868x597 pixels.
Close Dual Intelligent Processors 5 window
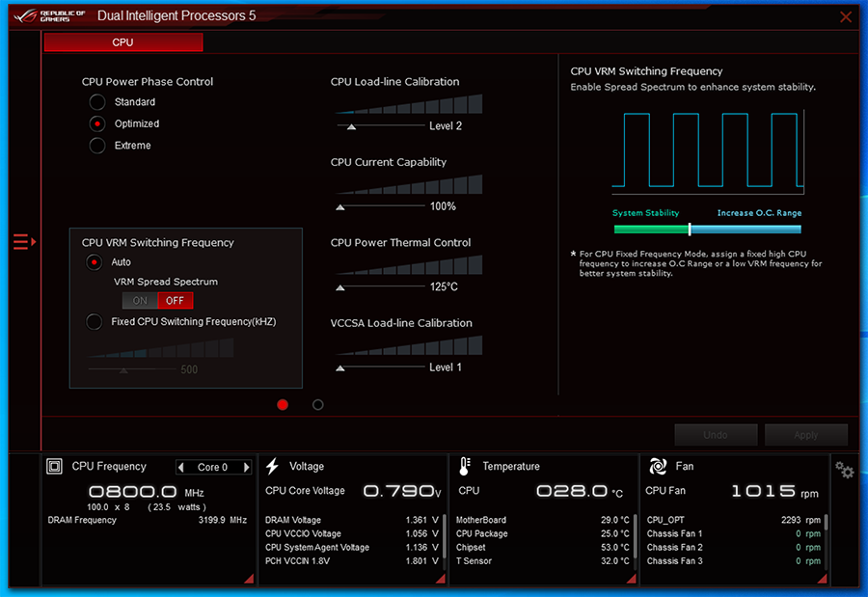click(x=846, y=16)
